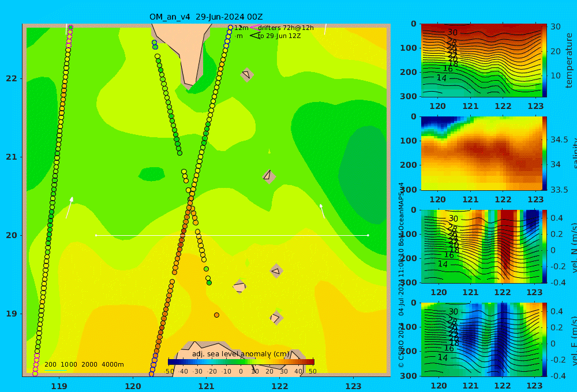Viewport: 577px width, 392px height.
Task: Click the 'temperature' axis label
Action: tap(569, 61)
